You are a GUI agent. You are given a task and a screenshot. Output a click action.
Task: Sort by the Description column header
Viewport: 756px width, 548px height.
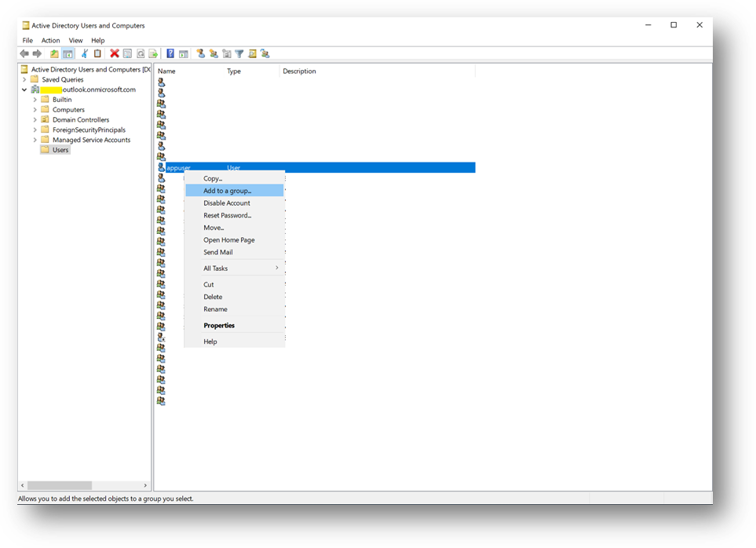point(377,71)
